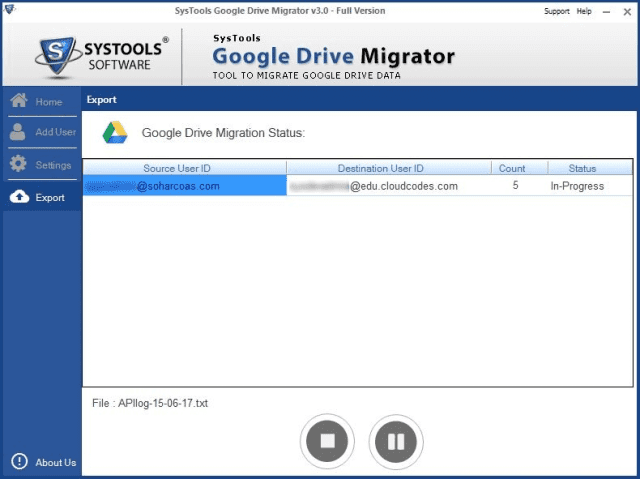The width and height of the screenshot is (640, 479).
Task: Click the Count column header
Action: click(520, 168)
